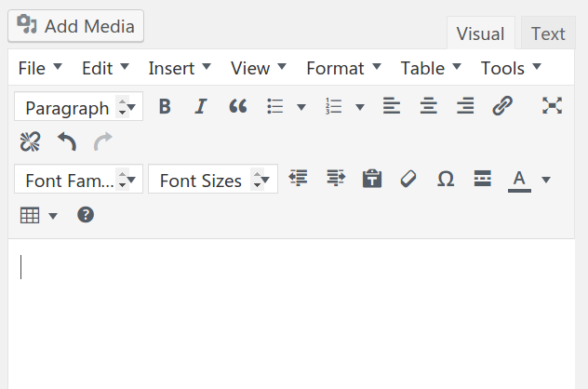Insert a special character (Omega)
This screenshot has width=588, height=389.
point(446,180)
